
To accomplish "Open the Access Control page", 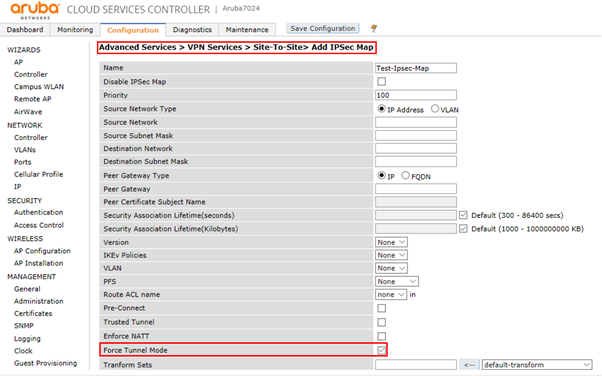I will pos(39,225).
